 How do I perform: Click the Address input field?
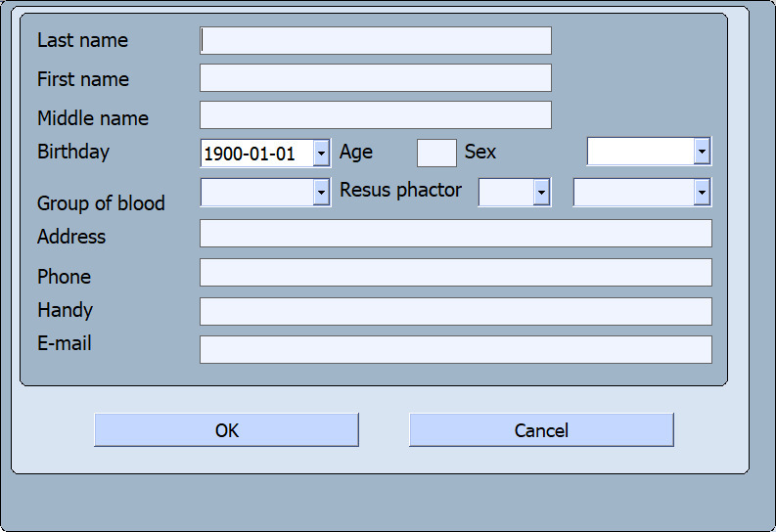tap(455, 234)
